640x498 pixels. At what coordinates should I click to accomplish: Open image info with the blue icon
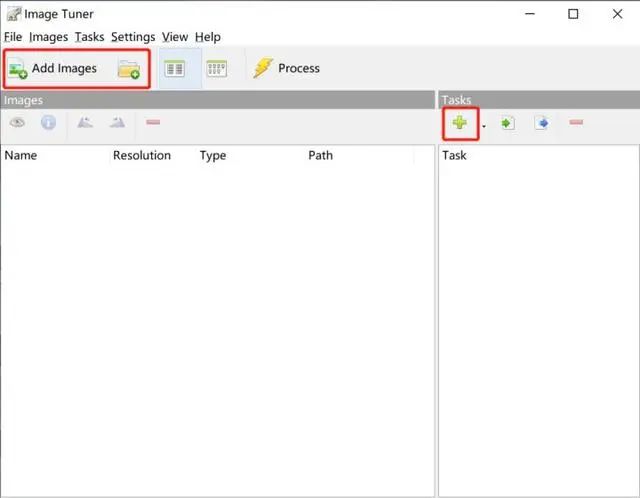(49, 122)
